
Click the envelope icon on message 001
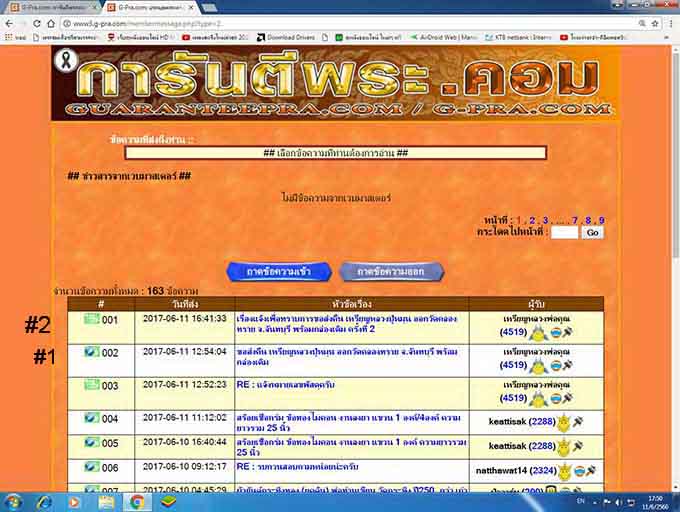pyautogui.click(x=92, y=320)
